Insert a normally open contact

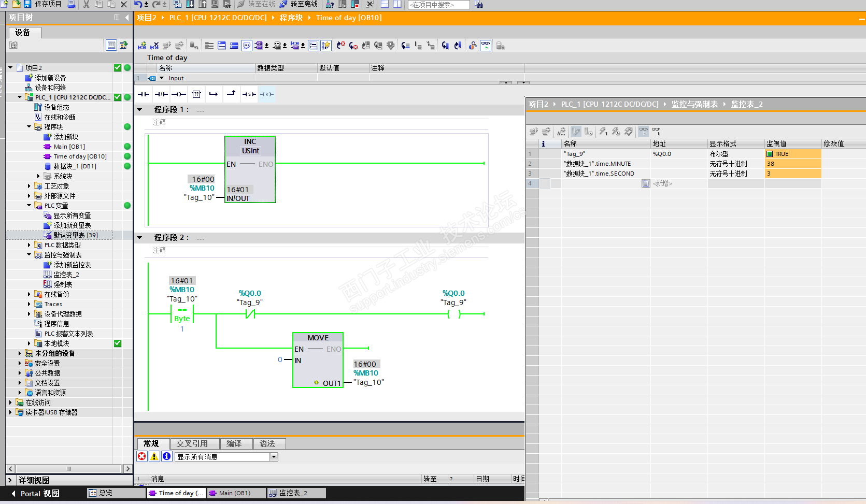tap(144, 94)
